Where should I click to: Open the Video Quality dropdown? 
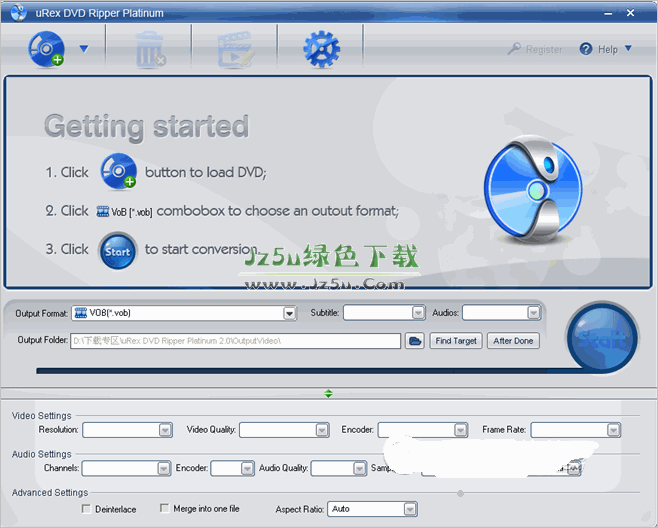284,430
